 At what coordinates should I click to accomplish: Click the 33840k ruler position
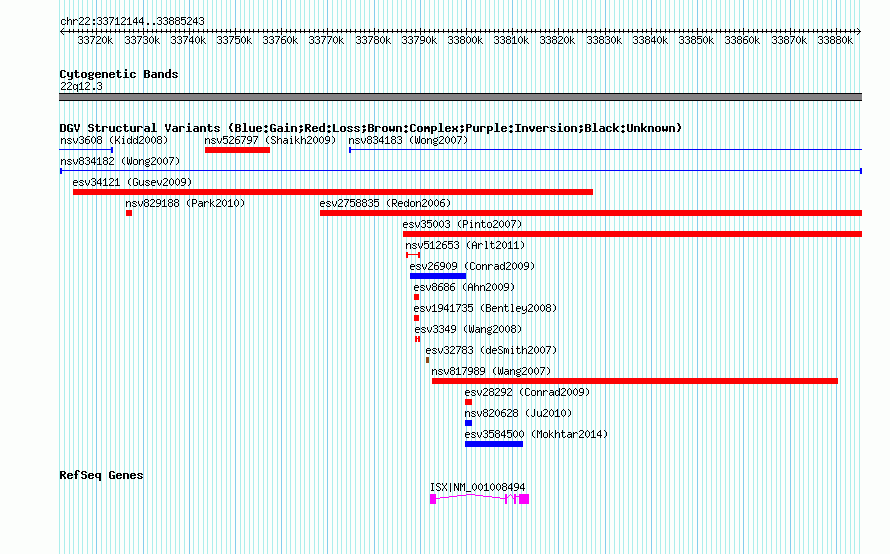pyautogui.click(x=650, y=40)
